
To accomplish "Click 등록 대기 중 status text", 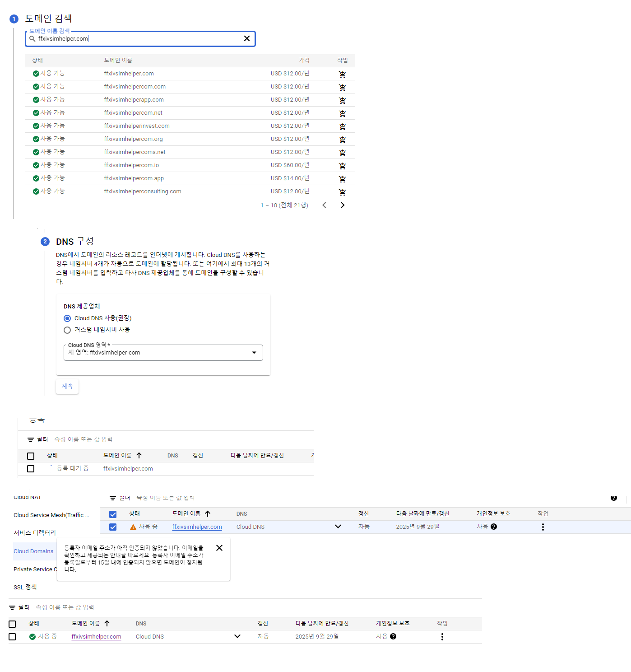I will click(x=73, y=468).
